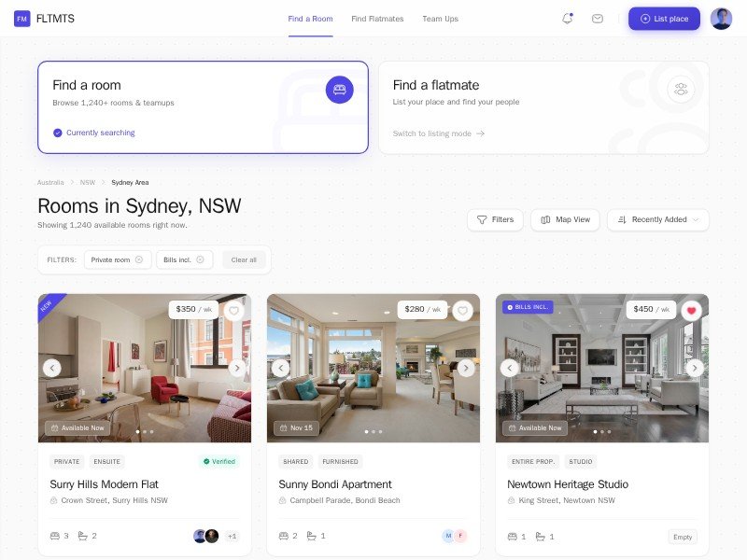Expand the Recently Added sort dropdown

tap(658, 219)
